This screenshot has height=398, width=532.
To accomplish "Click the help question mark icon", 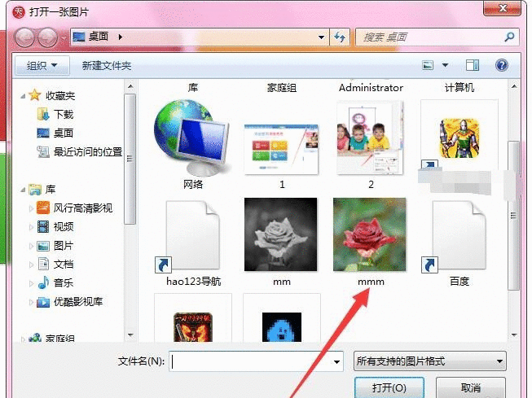I will [502, 65].
